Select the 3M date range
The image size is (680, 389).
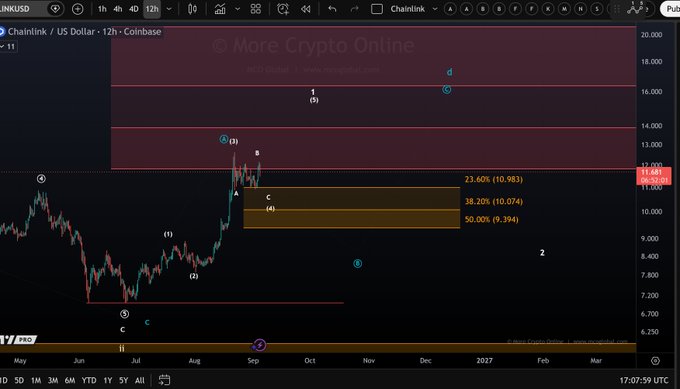53,380
